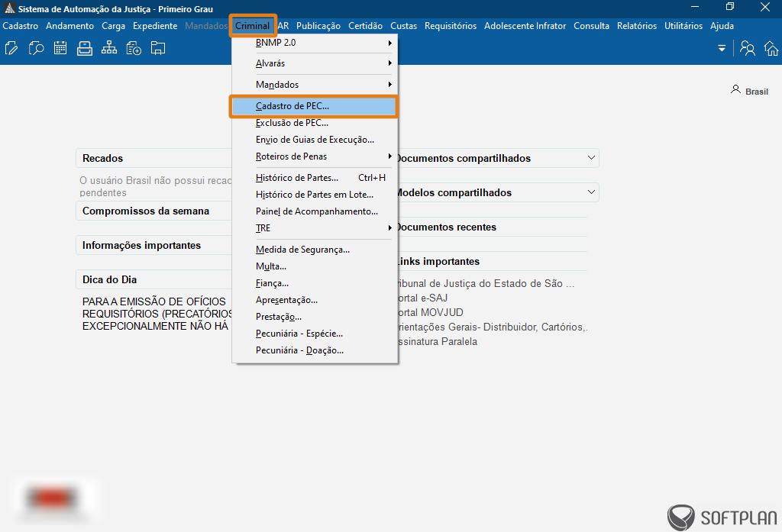Viewport: 782px width, 532px height.
Task: Expand the TRE submenu arrow
Action: click(390, 228)
